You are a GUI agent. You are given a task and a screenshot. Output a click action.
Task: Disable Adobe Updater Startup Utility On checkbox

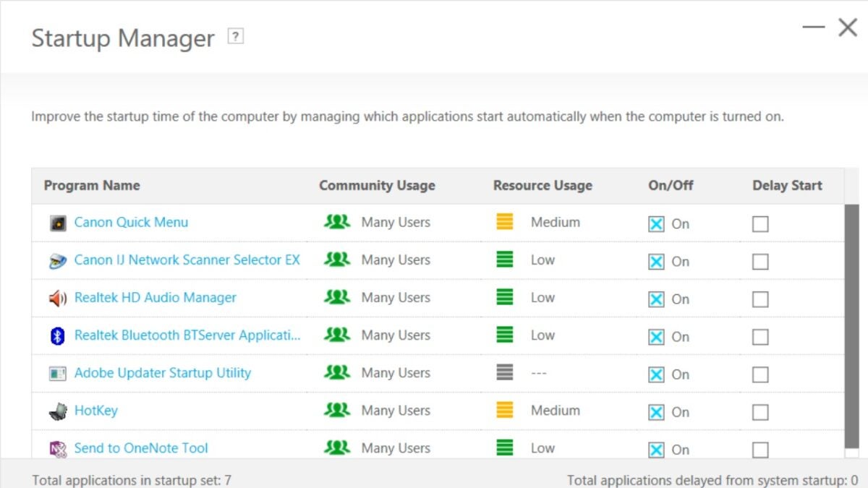click(x=656, y=374)
